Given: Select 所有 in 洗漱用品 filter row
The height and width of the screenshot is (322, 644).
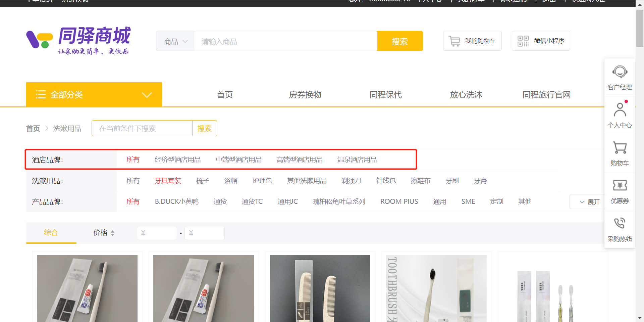Looking at the screenshot, I should pyautogui.click(x=133, y=181).
